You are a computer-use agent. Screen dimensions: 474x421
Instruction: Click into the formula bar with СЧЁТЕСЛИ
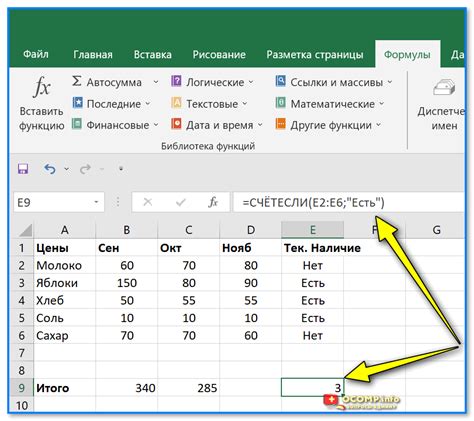348,202
